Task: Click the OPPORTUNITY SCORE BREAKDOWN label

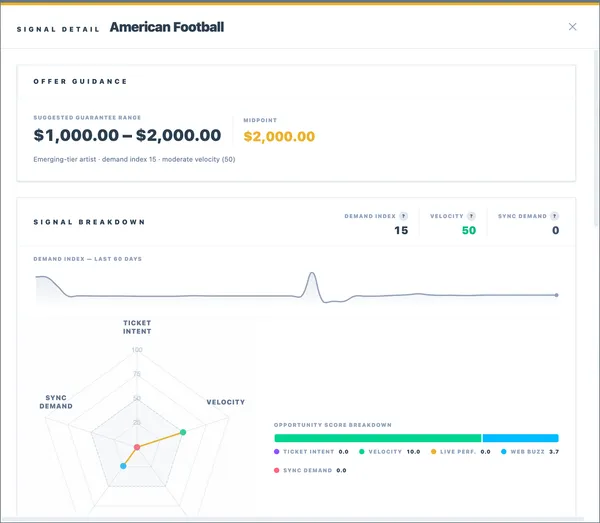Action: pyautogui.click(x=333, y=425)
